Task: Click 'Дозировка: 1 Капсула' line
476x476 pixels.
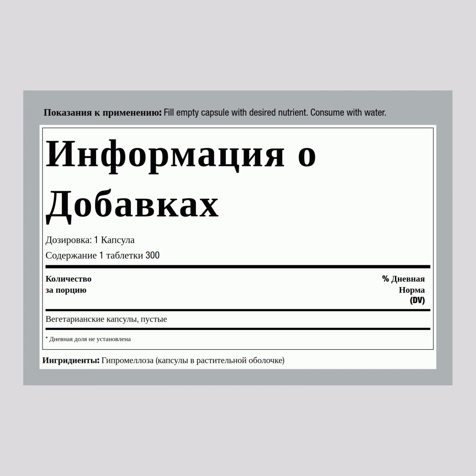Action: pos(90,240)
